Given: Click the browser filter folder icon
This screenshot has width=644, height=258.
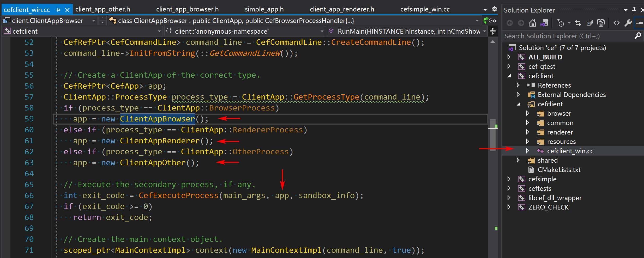Looking at the screenshot, I should coord(540,114).
